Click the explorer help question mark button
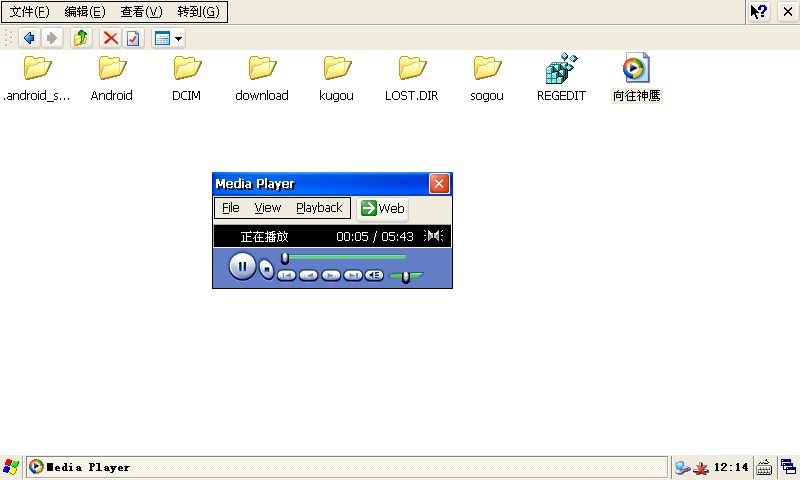This screenshot has width=800, height=480. (759, 12)
